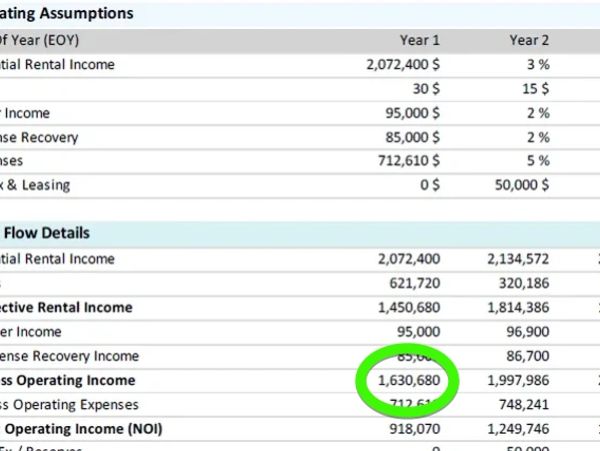Select 2,072,400 in the cash flow table
Image resolution: width=600 pixels, height=451 pixels.
409,259
